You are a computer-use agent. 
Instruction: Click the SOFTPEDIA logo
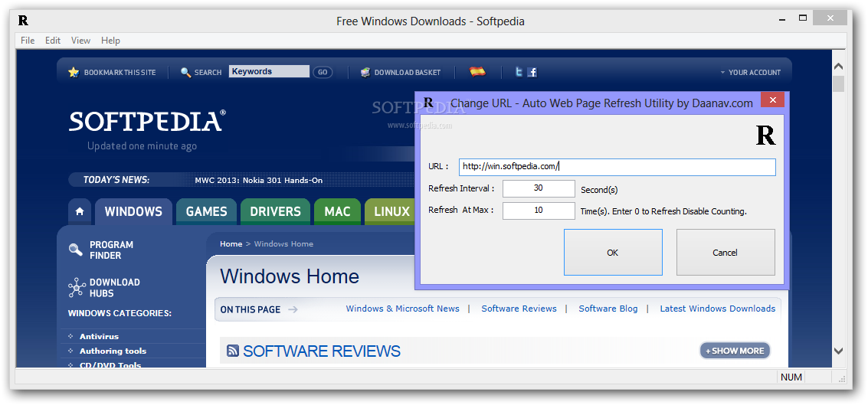click(146, 121)
